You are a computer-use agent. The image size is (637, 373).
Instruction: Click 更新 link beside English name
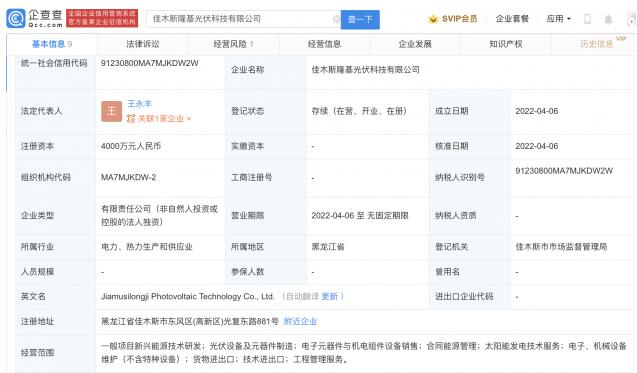click(329, 296)
